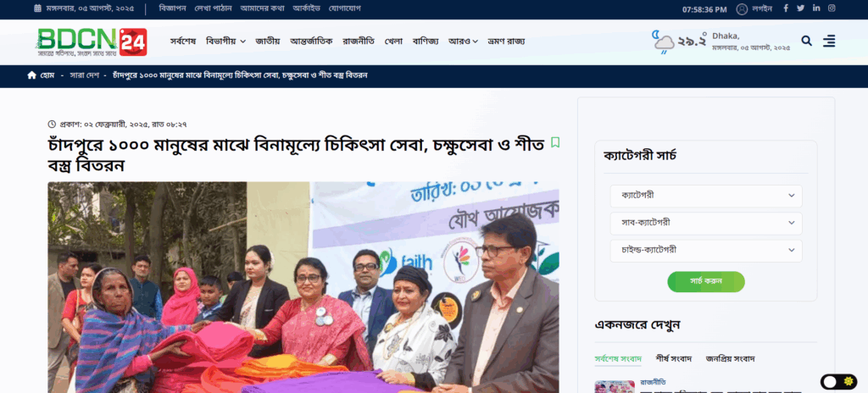Click the user login icon
The height and width of the screenshot is (393, 868).
pos(742,8)
